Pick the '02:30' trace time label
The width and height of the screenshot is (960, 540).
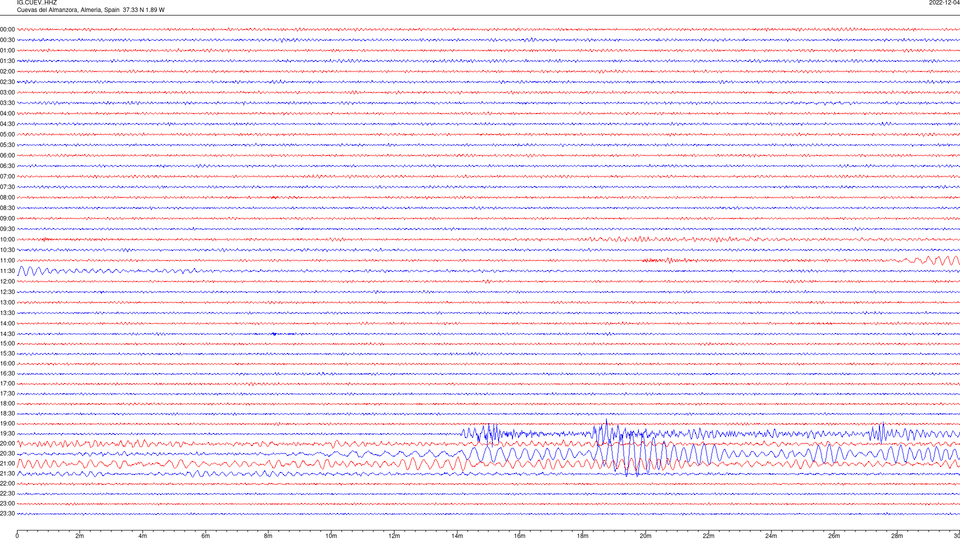point(7,82)
